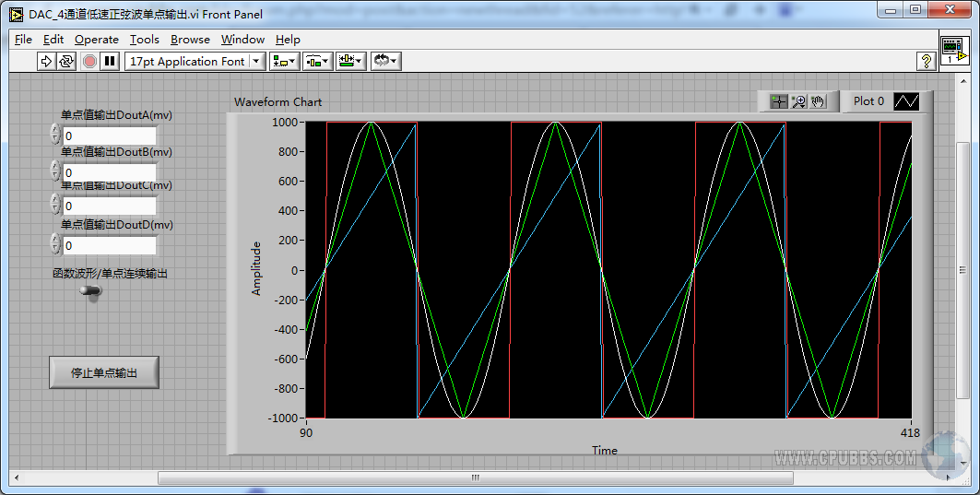This screenshot has height=495, width=980.
Task: Maximize the Front Panel window
Action: [x=915, y=10]
